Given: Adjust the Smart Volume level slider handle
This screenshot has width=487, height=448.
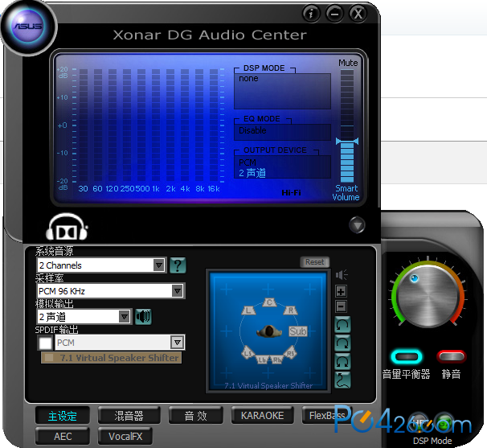Looking at the screenshot, I should tap(347, 141).
